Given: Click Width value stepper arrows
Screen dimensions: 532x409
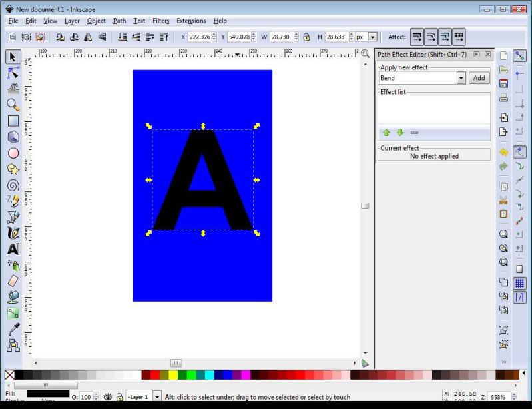Looking at the screenshot, I should (296, 37).
